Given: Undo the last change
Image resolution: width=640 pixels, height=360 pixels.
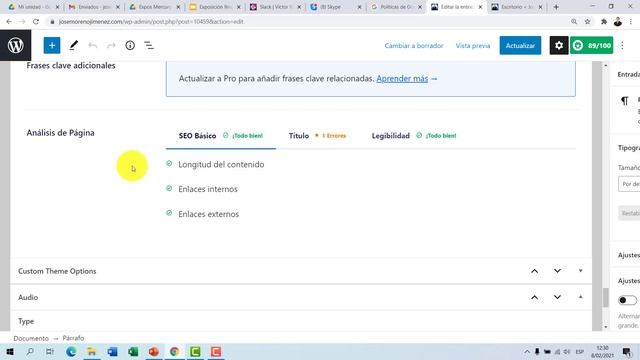Looking at the screenshot, I should [93, 45].
